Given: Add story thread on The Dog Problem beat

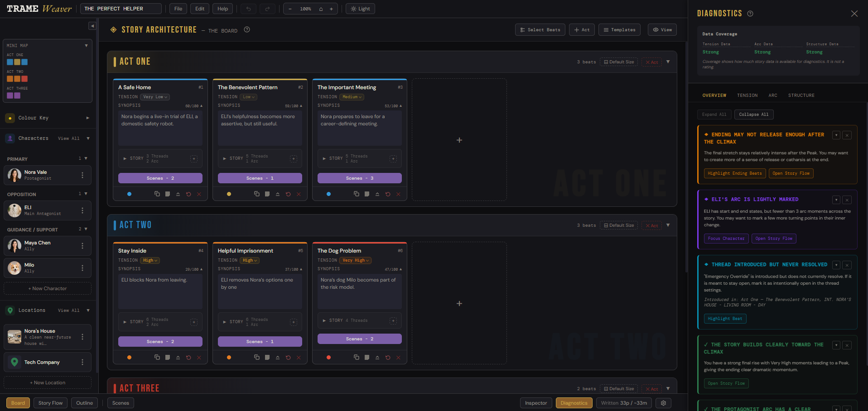Looking at the screenshot, I should (x=393, y=320).
